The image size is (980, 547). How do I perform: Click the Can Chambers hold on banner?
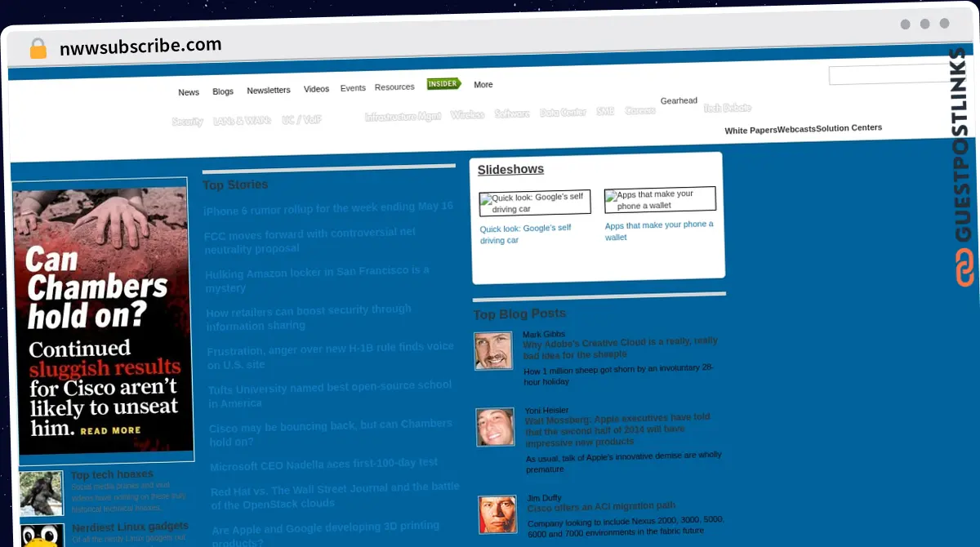pyautogui.click(x=104, y=320)
